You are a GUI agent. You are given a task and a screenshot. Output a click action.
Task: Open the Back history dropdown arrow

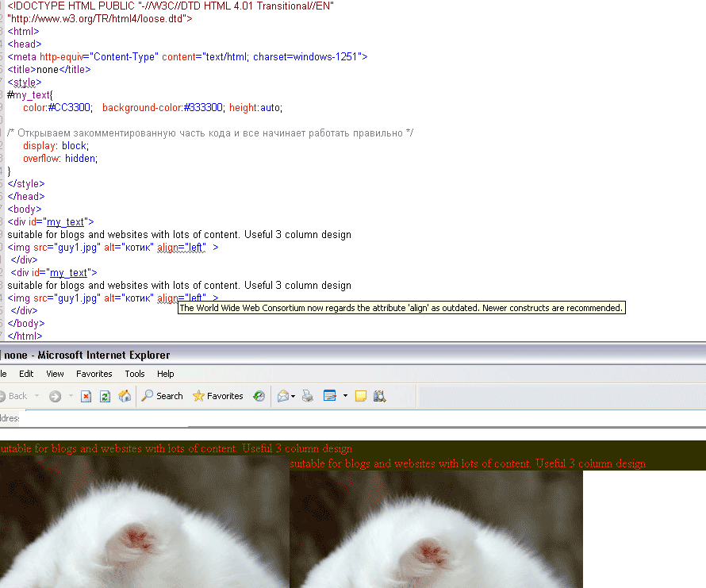[x=37, y=396]
